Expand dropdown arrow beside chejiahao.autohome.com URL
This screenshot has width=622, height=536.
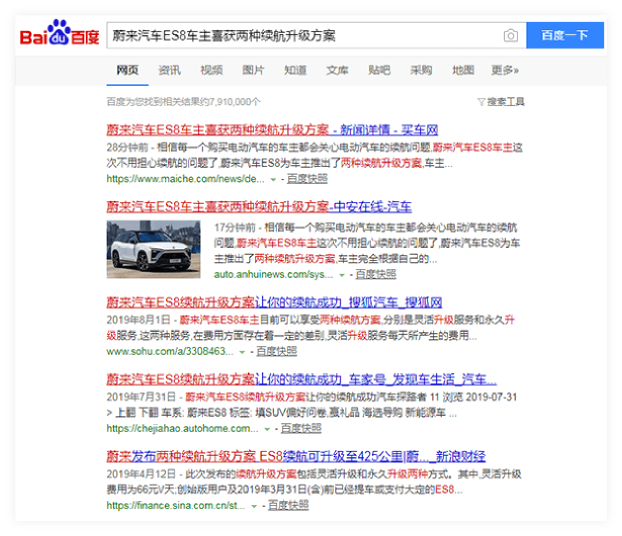[267, 429]
